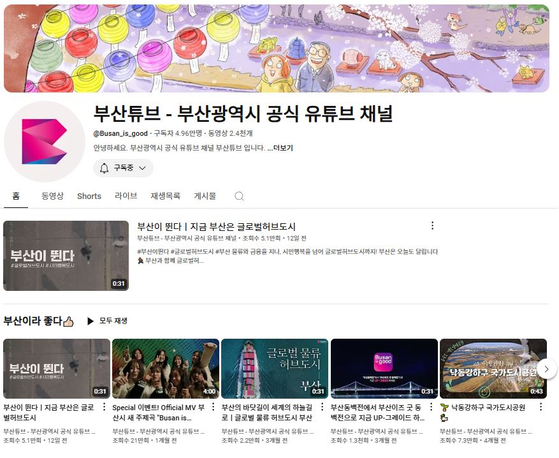Select the 홈 tab
Viewport: 559px width, 458px height.
(x=16, y=196)
